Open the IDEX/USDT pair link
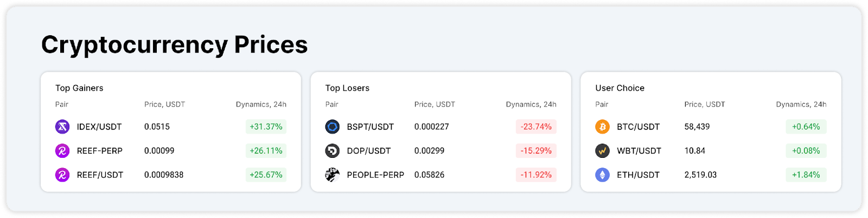This screenshot has width=868, height=218. [99, 127]
